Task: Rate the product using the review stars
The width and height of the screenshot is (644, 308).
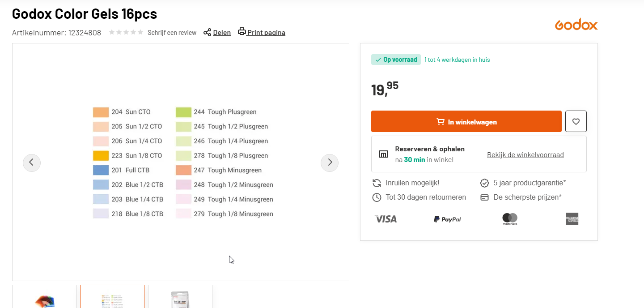Action: click(x=126, y=32)
